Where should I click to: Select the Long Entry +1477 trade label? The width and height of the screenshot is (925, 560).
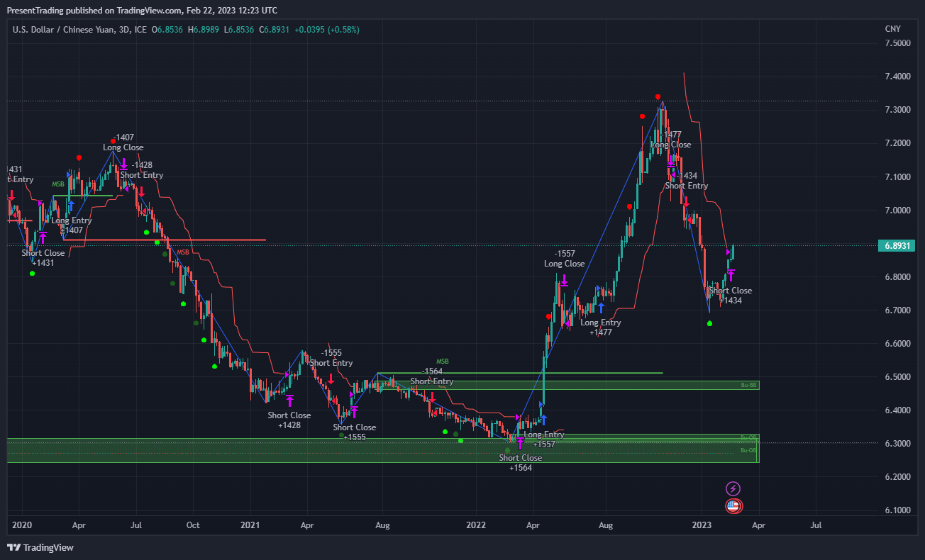(x=601, y=327)
